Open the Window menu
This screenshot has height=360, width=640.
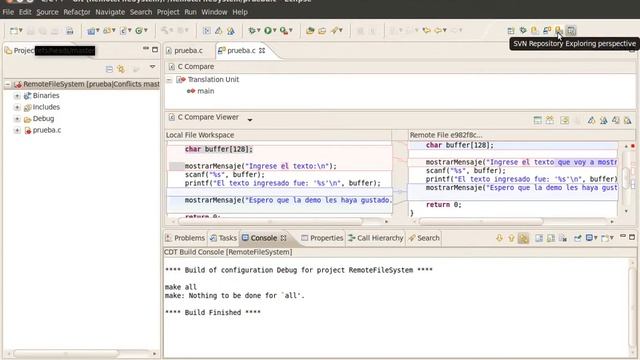[x=214, y=12]
